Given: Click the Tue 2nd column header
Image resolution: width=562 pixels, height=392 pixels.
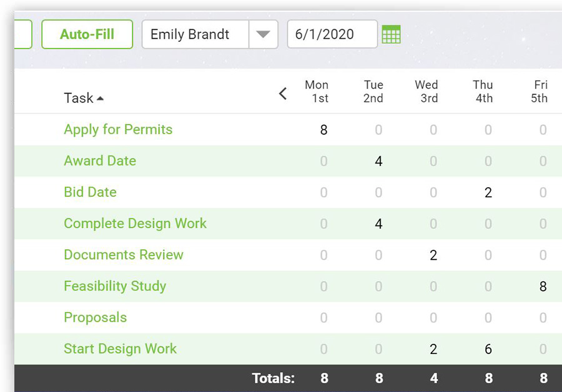Looking at the screenshot, I should [373, 91].
